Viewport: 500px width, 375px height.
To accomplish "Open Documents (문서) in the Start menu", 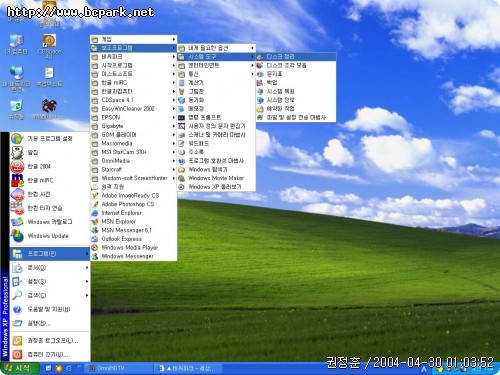I will point(50,268).
